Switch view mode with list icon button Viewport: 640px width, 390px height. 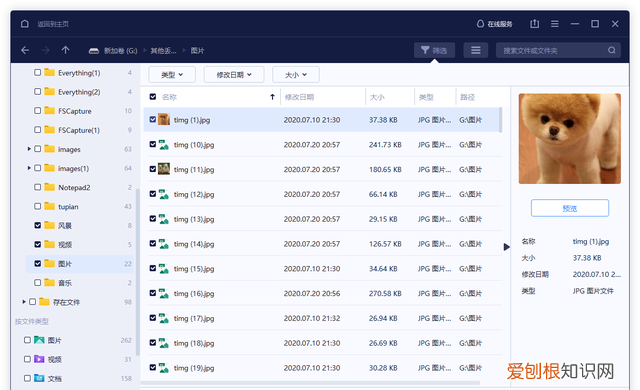pyautogui.click(x=476, y=50)
